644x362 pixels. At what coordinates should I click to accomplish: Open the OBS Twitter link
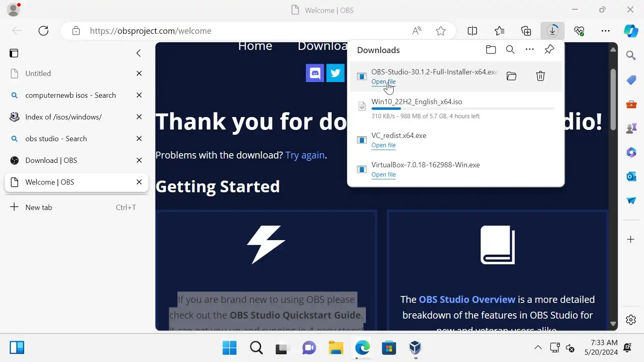tap(335, 73)
